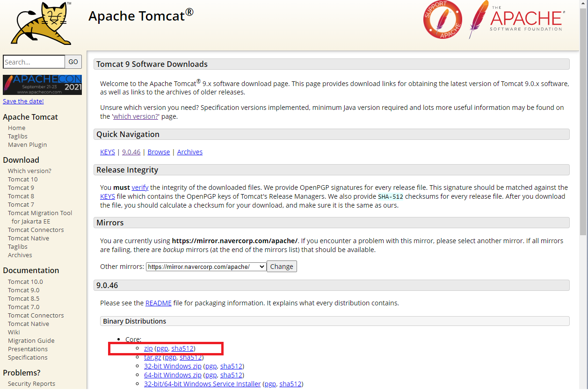
Task: Go to Home in the sidebar
Action: click(17, 128)
